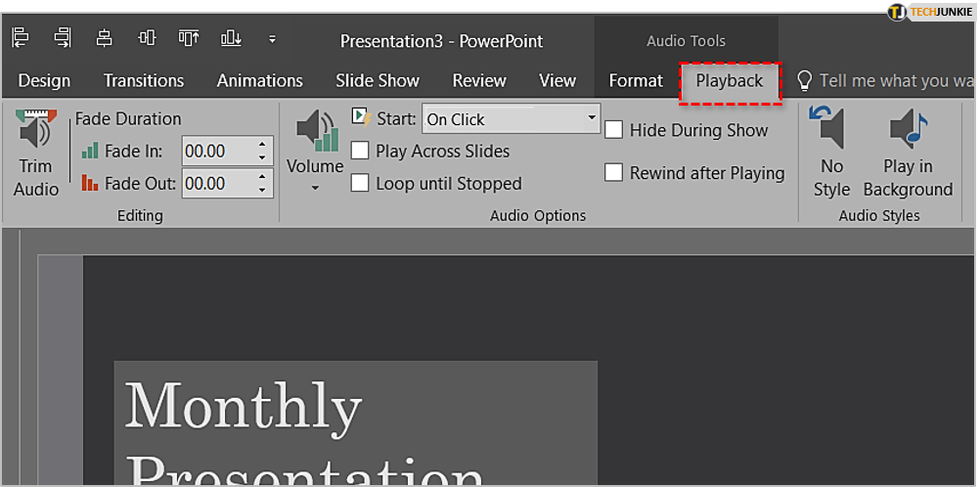This screenshot has width=980, height=487.
Task: Click the Align Center icon in quick access toolbar
Action: point(105,39)
